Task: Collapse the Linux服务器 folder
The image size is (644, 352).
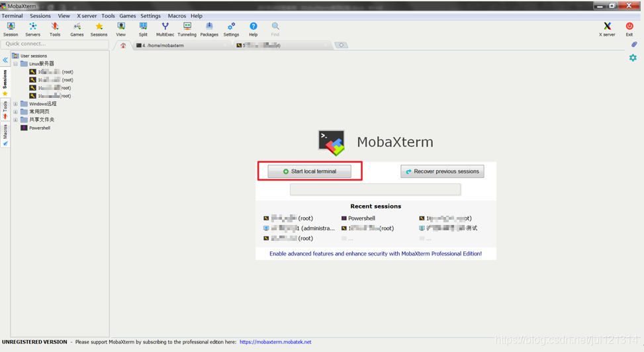Action: click(16, 64)
